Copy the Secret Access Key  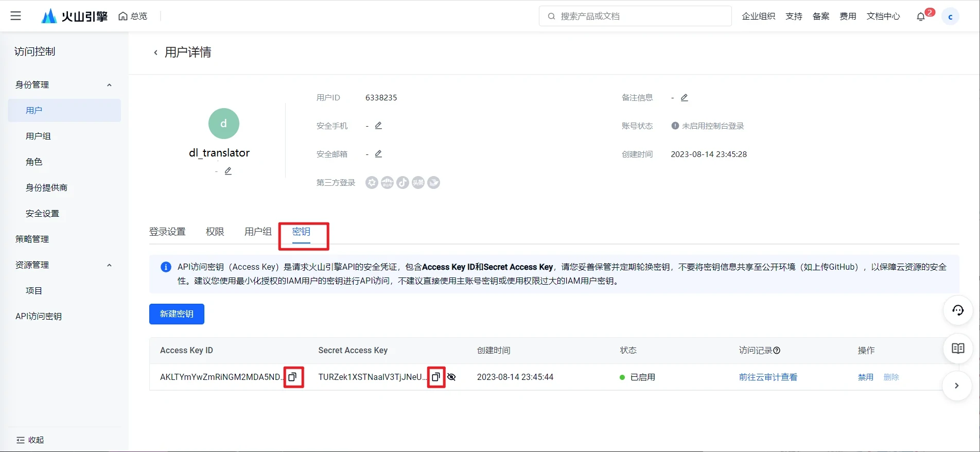(435, 377)
